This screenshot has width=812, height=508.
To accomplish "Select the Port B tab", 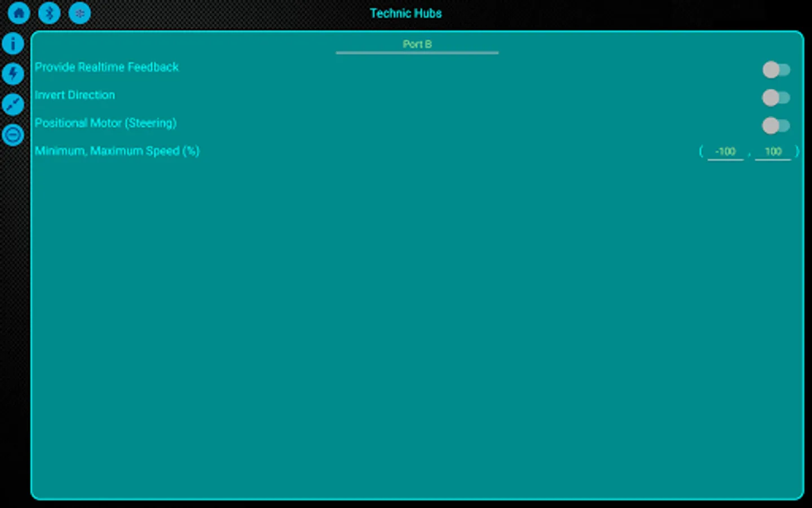I will click(x=417, y=44).
